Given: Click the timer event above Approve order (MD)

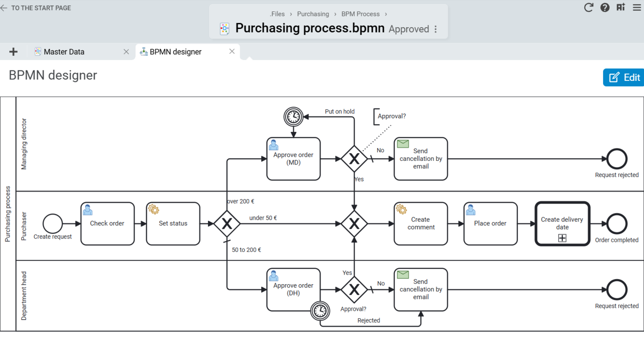Looking at the screenshot, I should [293, 117].
